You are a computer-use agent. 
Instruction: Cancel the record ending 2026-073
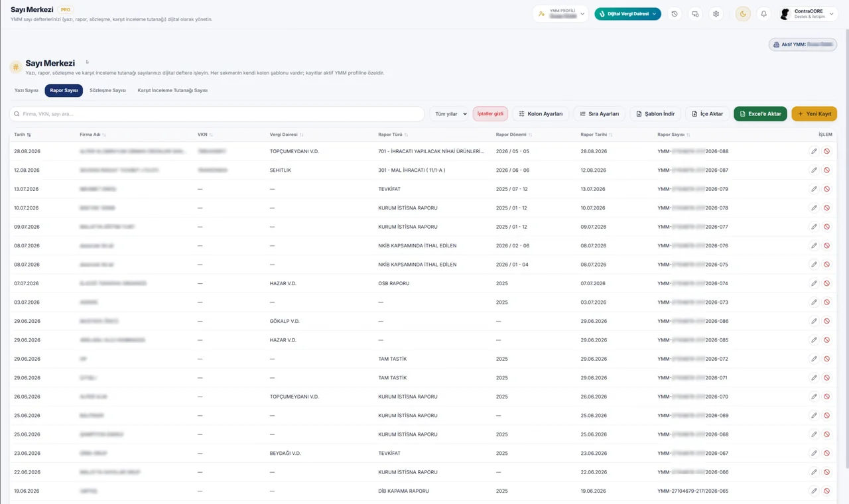(x=826, y=302)
